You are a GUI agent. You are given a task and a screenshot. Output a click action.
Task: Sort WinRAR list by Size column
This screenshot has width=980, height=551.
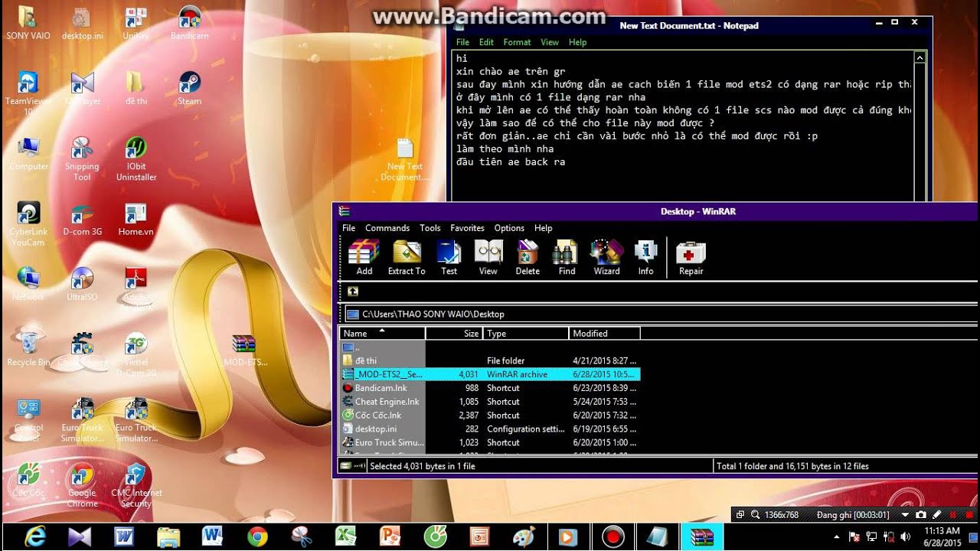[x=453, y=333]
